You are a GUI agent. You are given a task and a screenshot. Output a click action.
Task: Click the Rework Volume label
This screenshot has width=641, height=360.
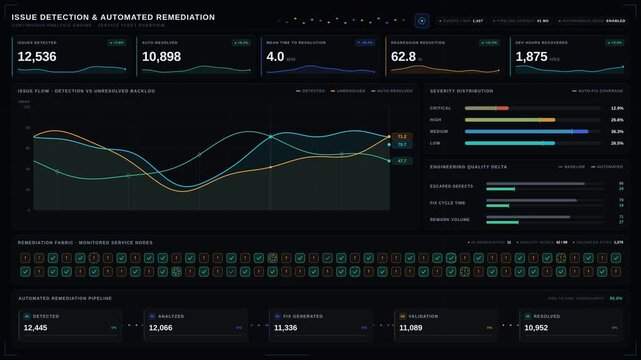tap(450, 220)
